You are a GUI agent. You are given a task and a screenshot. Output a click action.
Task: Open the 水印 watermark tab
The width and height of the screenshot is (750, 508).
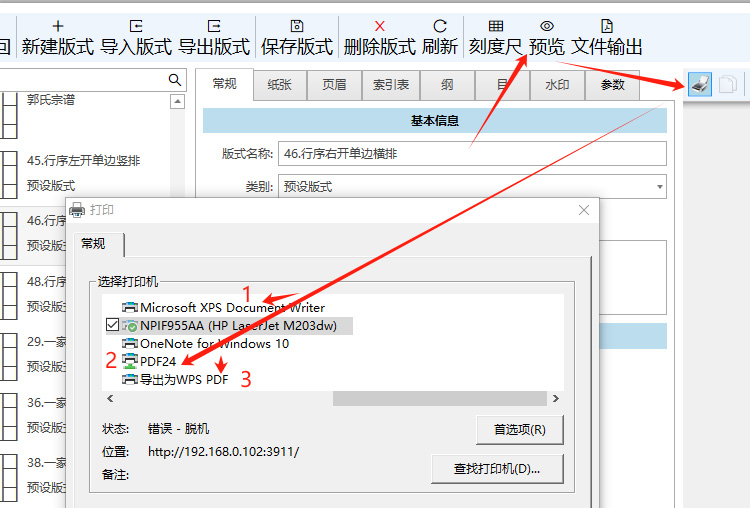(x=557, y=85)
